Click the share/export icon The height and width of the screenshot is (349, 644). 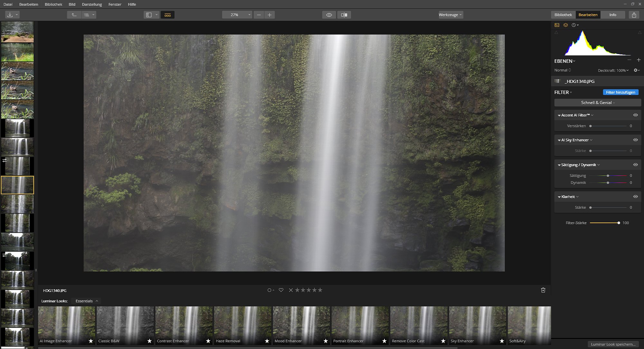coord(634,15)
